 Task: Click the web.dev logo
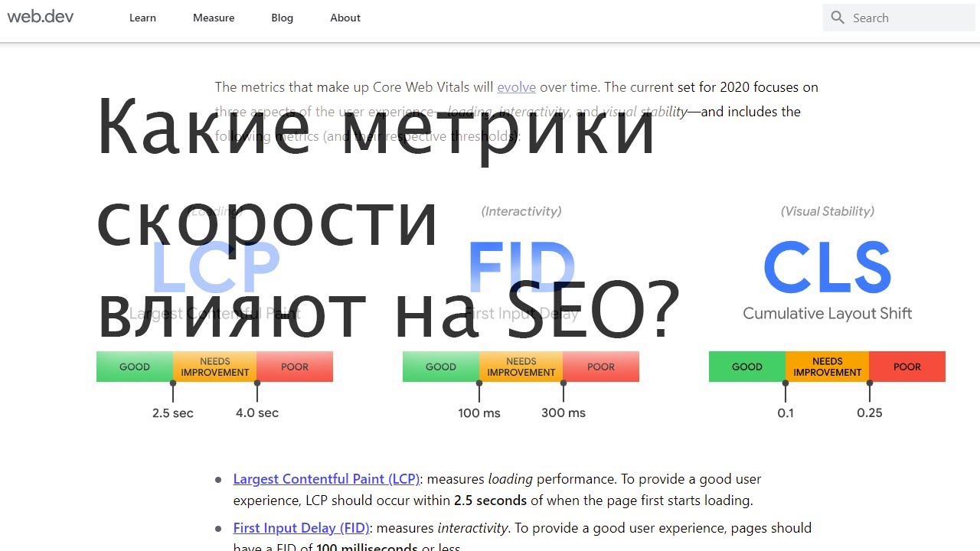[41, 16]
